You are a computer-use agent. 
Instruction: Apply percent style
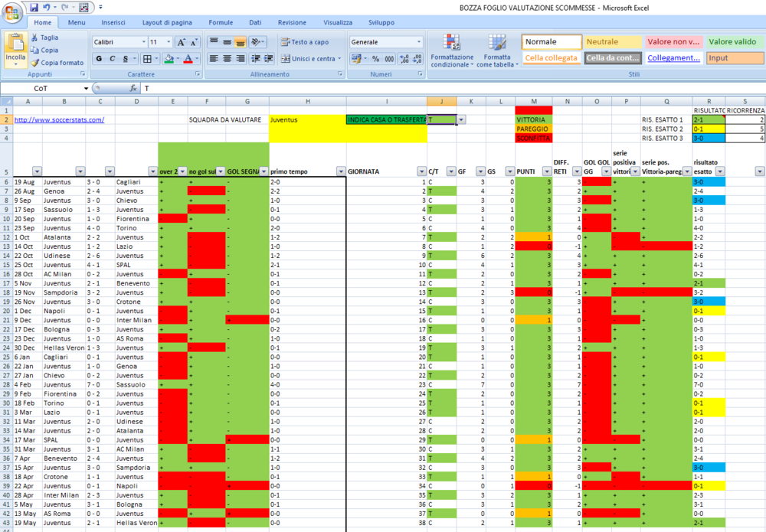click(x=375, y=59)
